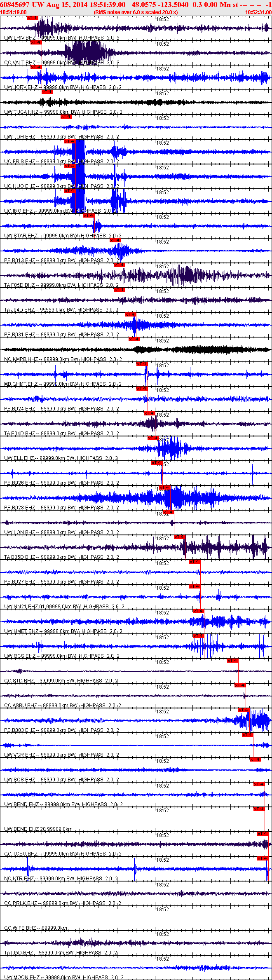The width and height of the screenshot is (272, 980).
Task: Click the 'TA F05D BHZ' station label
Action: pyautogui.click(x=19, y=285)
